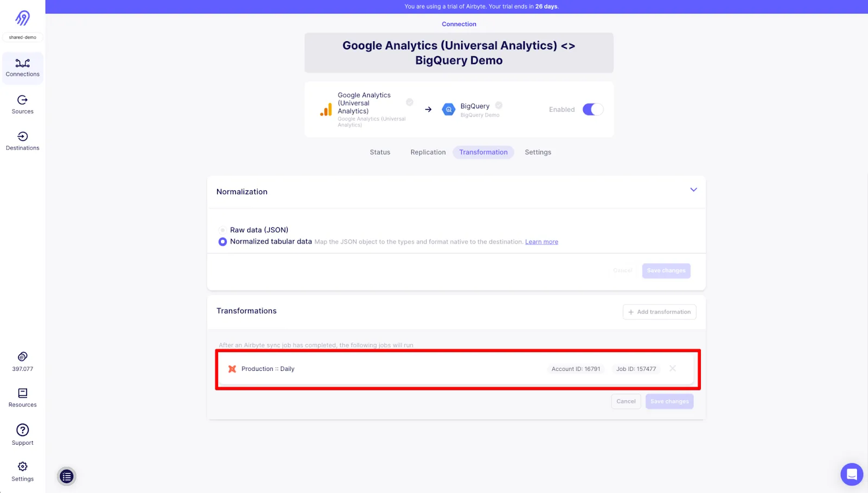Open the Resources menu
This screenshot has width=868, height=493.
pos(23,398)
